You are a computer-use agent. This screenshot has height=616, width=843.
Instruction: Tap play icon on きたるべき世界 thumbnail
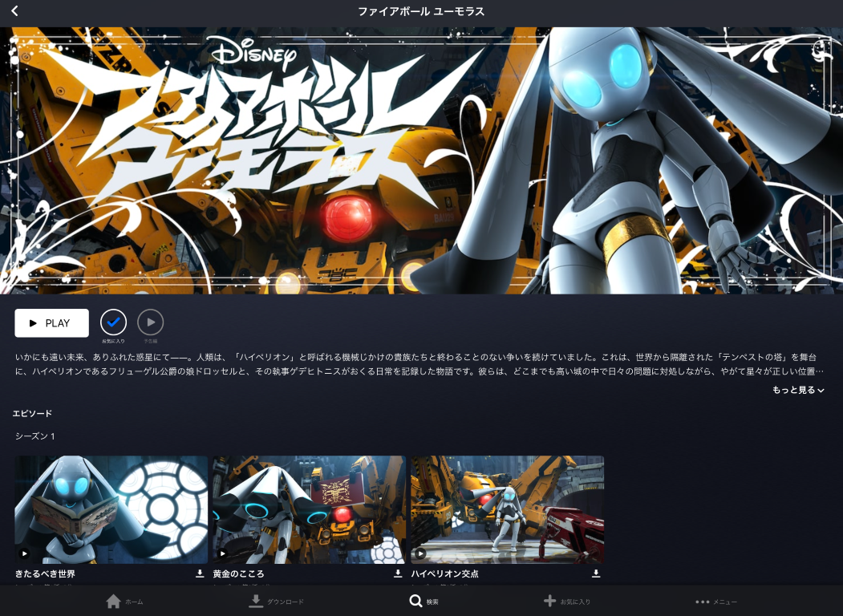(24, 553)
